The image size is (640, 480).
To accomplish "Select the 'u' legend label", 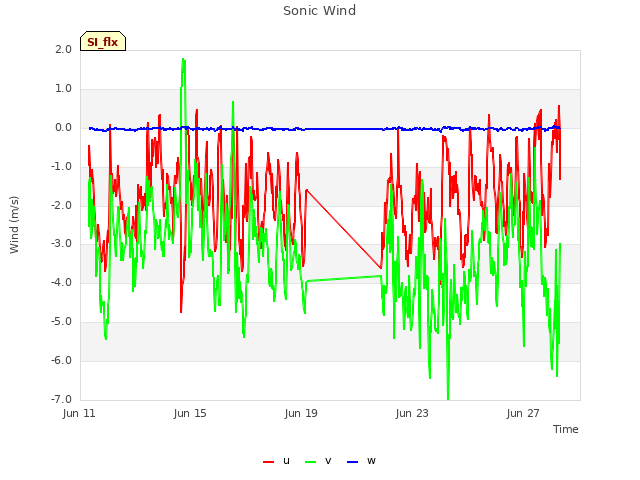I will click(286, 460).
